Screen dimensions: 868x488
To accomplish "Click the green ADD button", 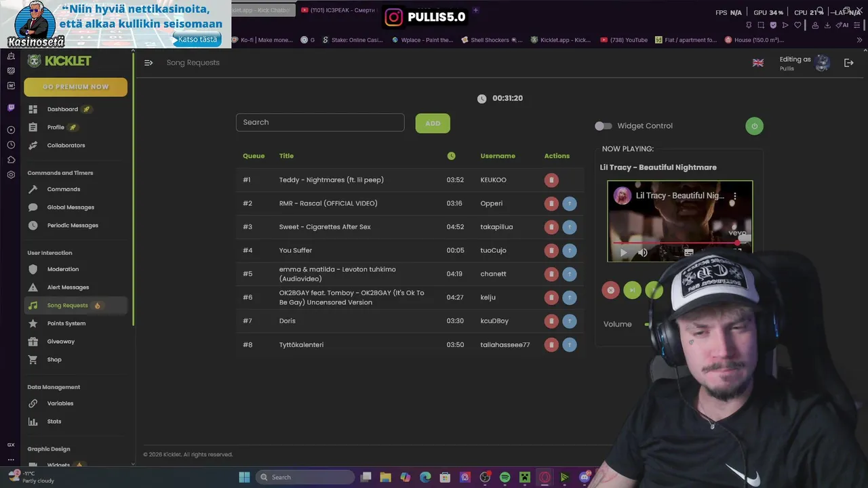I will [433, 123].
